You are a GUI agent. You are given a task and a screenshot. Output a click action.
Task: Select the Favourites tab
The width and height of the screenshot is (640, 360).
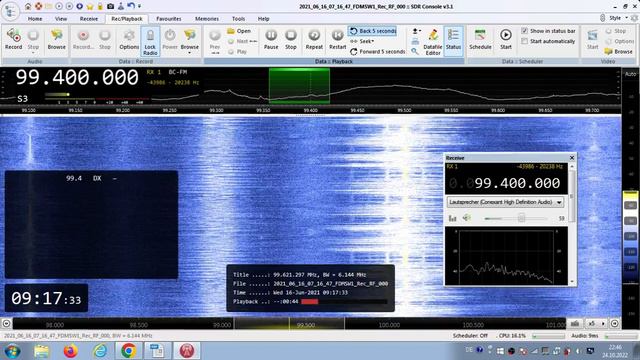click(169, 19)
